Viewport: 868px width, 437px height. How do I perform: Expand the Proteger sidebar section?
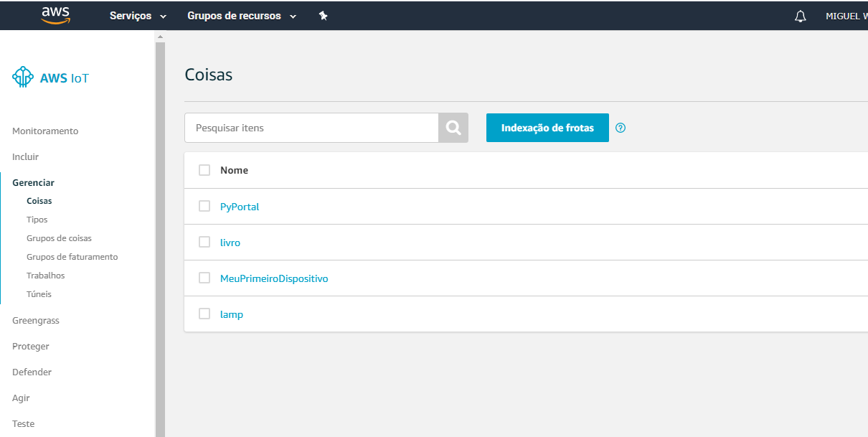click(31, 347)
